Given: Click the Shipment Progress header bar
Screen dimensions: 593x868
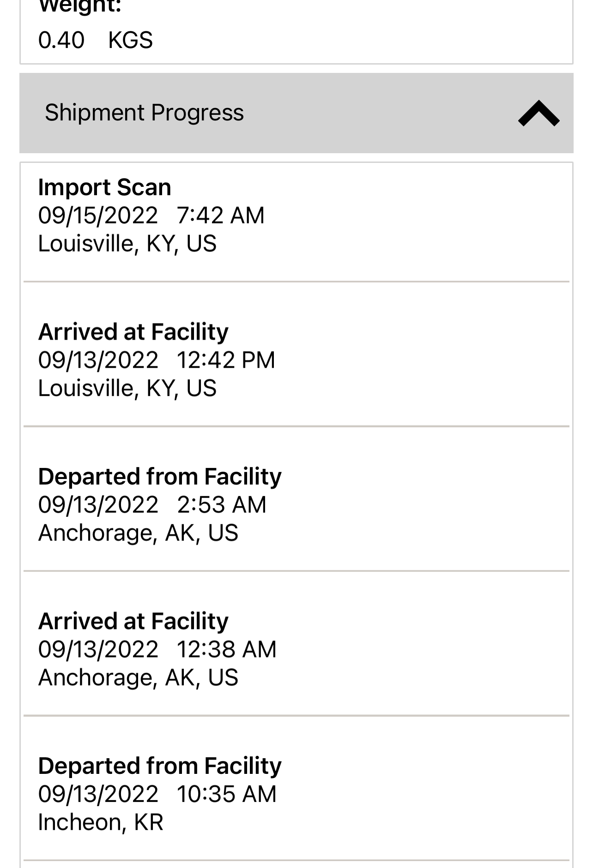Looking at the screenshot, I should pyautogui.click(x=296, y=113).
